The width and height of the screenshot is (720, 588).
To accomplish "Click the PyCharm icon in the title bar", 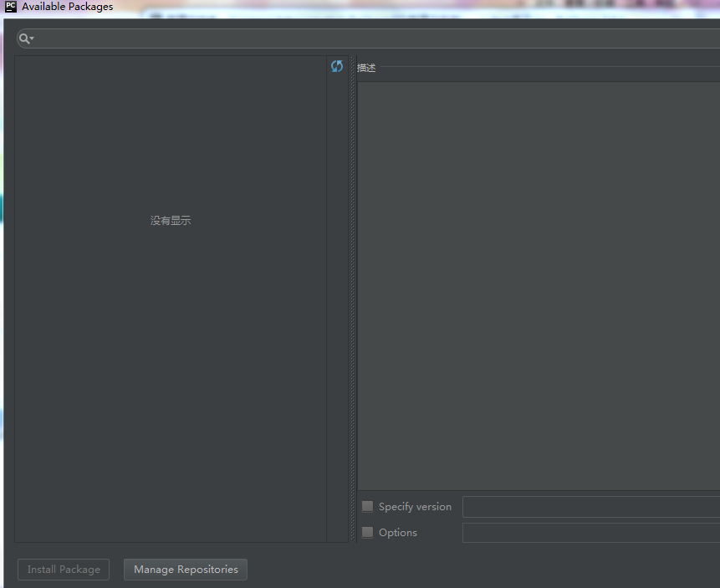I will (11, 7).
